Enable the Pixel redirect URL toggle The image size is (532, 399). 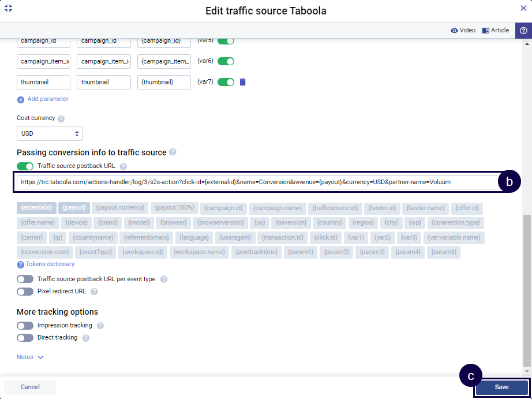pyautogui.click(x=25, y=292)
